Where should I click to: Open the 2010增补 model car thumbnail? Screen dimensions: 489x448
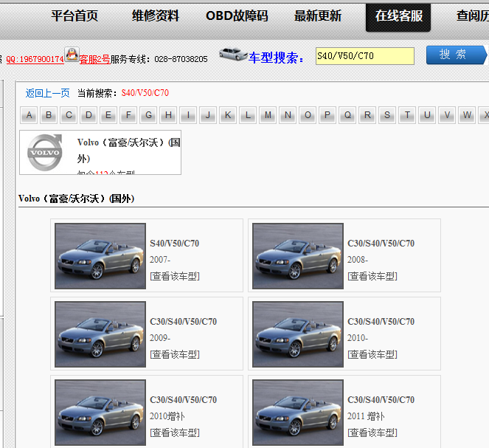coord(100,413)
